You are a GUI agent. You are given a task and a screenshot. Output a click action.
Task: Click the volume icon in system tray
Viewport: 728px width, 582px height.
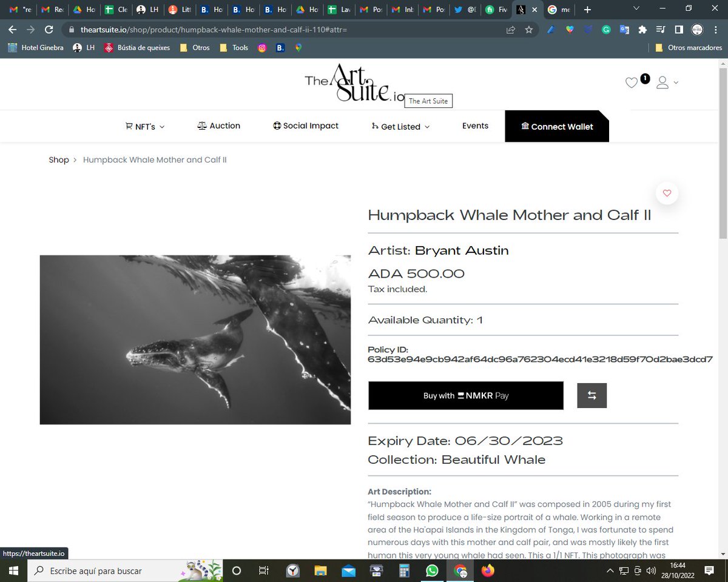pos(651,570)
